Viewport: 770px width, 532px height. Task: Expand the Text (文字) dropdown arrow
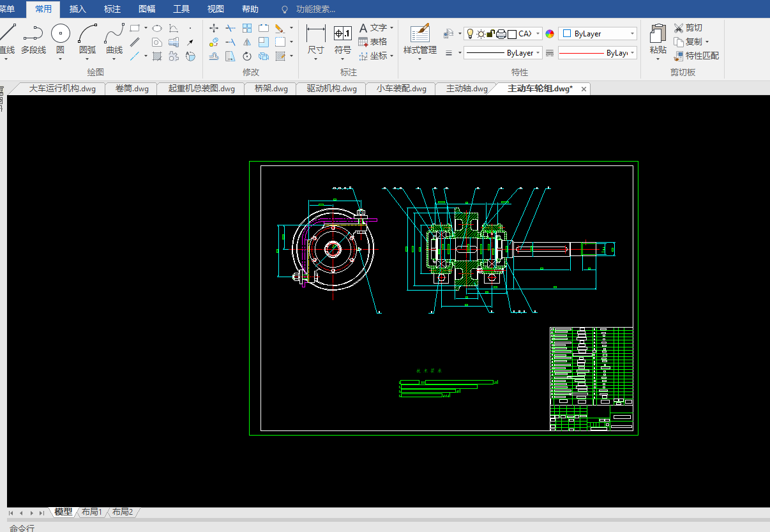(391, 28)
